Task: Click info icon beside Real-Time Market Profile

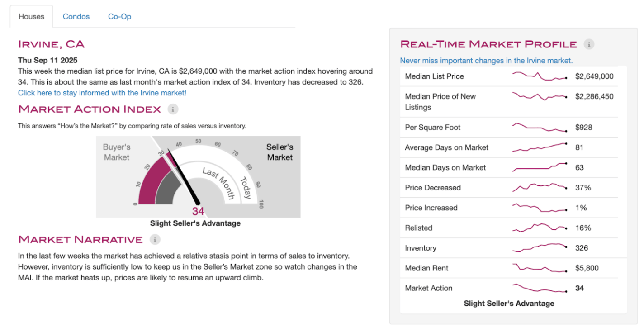Action: point(588,44)
